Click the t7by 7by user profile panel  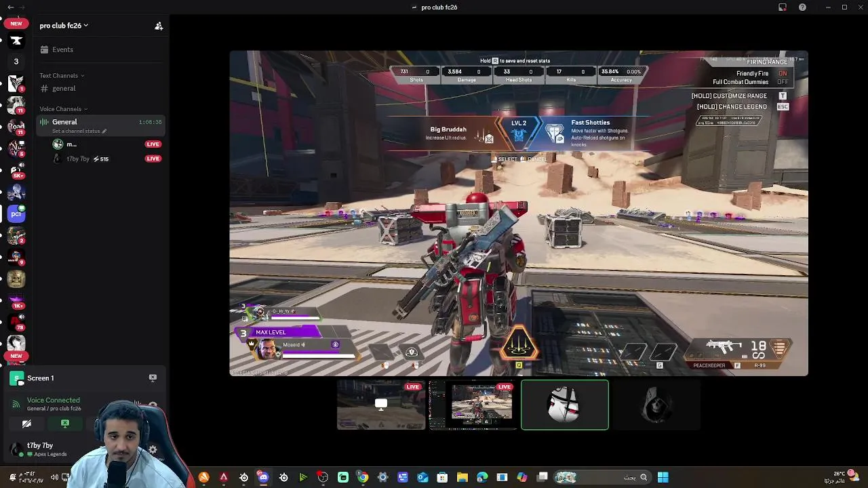click(41, 449)
